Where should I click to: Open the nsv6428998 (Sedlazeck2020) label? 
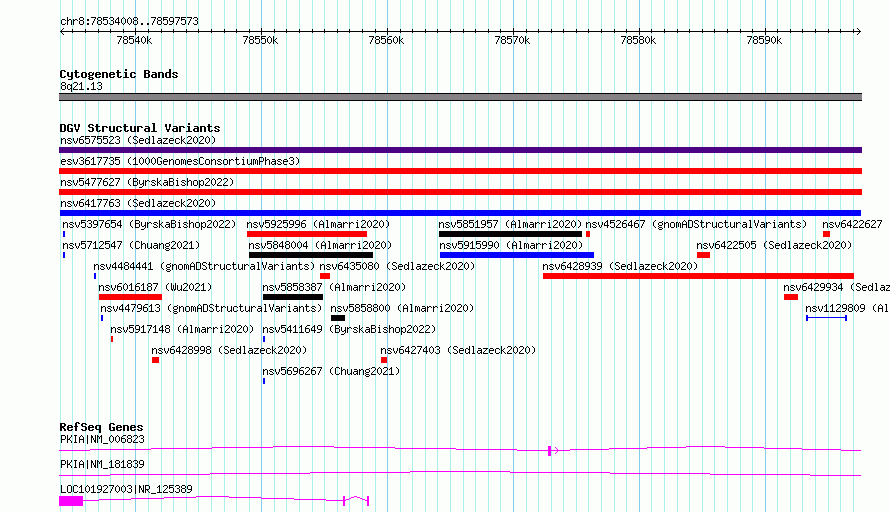pyautogui.click(x=229, y=350)
